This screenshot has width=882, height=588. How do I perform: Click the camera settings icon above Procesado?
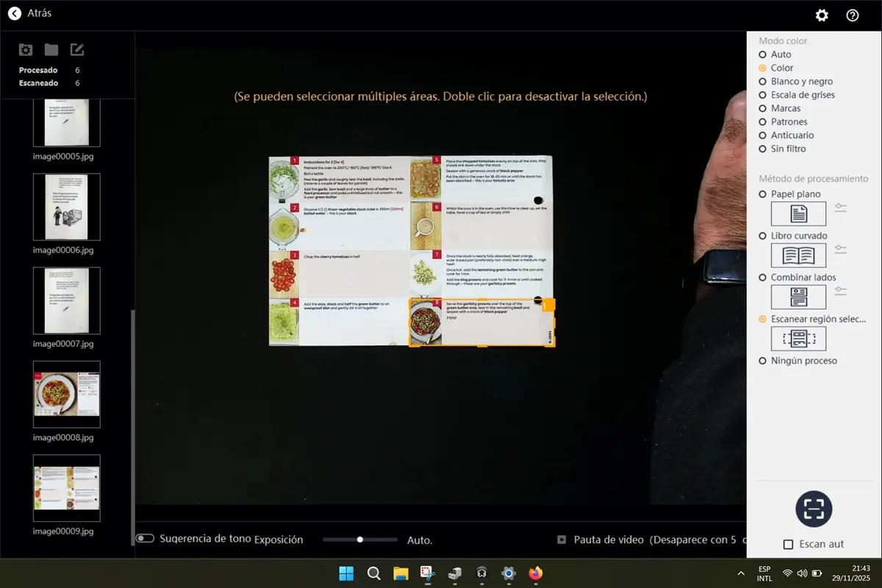pos(26,50)
